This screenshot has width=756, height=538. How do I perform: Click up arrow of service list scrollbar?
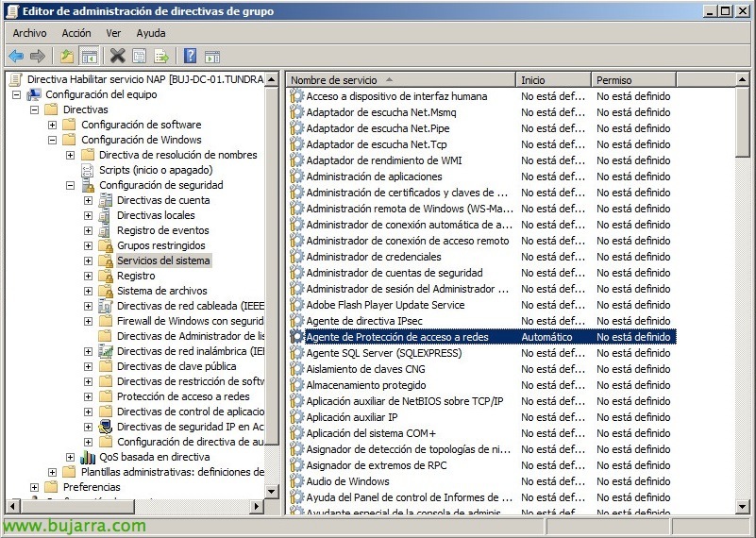pos(743,80)
